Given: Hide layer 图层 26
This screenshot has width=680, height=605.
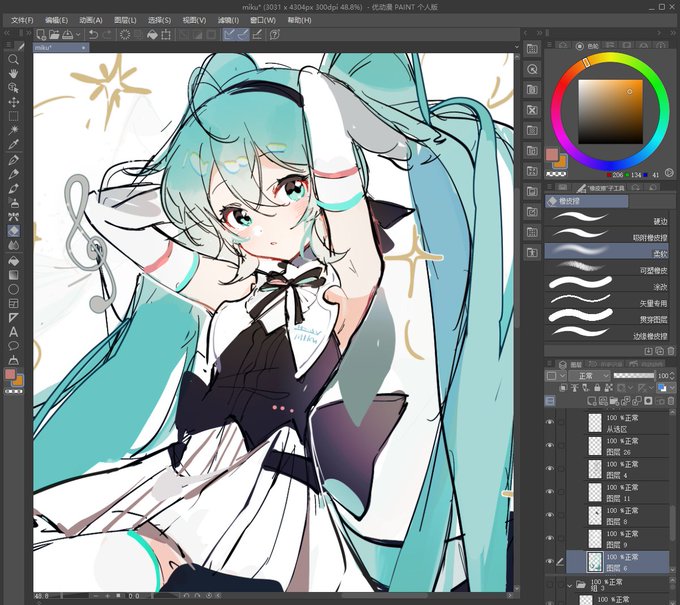Looking at the screenshot, I should [550, 445].
